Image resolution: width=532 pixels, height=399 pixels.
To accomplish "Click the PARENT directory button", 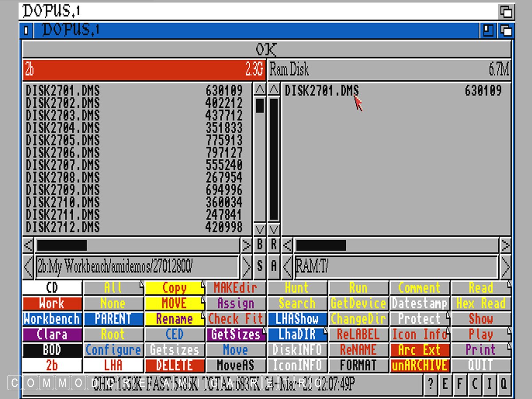I will coord(113,319).
